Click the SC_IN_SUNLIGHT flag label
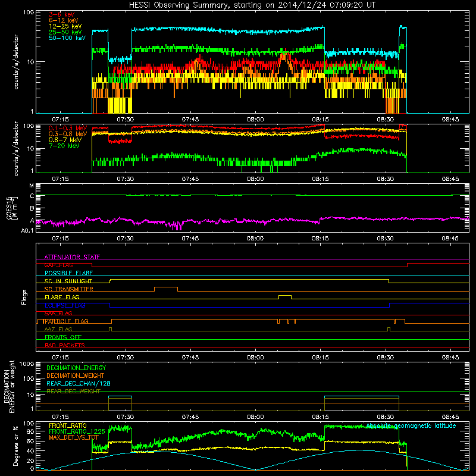 tap(68, 281)
